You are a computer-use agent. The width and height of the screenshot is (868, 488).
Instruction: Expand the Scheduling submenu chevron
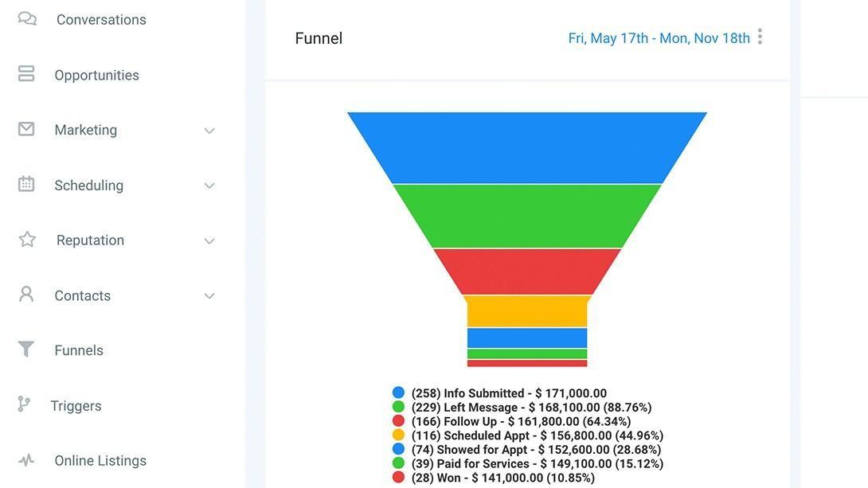(209, 186)
